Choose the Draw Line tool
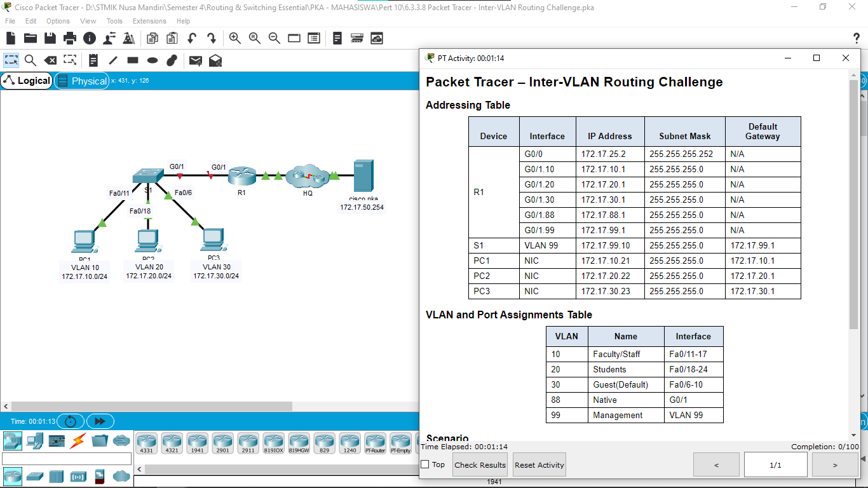 pos(113,60)
